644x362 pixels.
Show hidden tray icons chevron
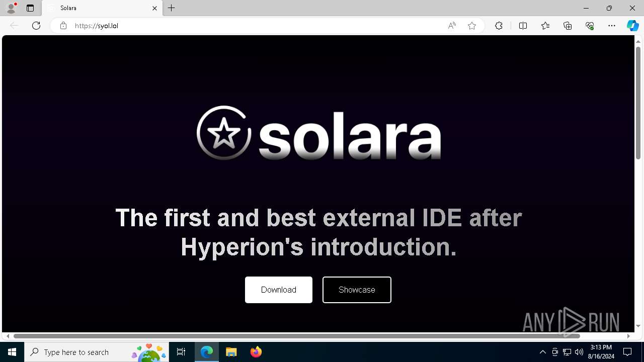[x=542, y=352]
